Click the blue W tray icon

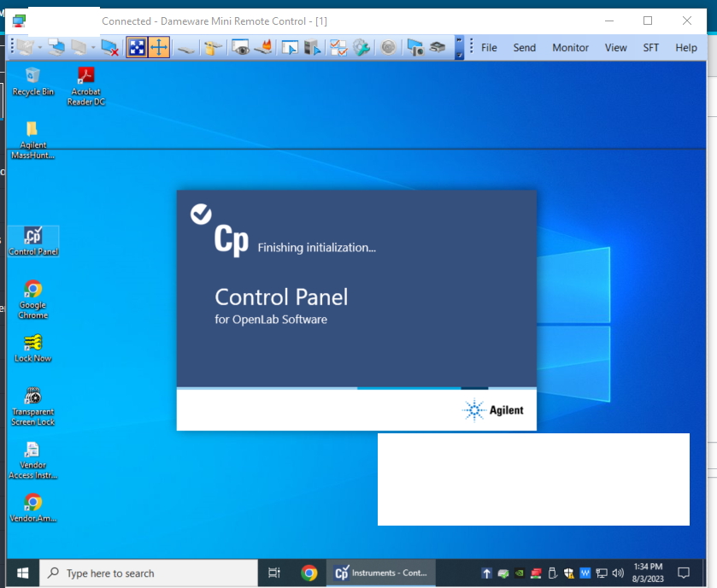click(585, 573)
